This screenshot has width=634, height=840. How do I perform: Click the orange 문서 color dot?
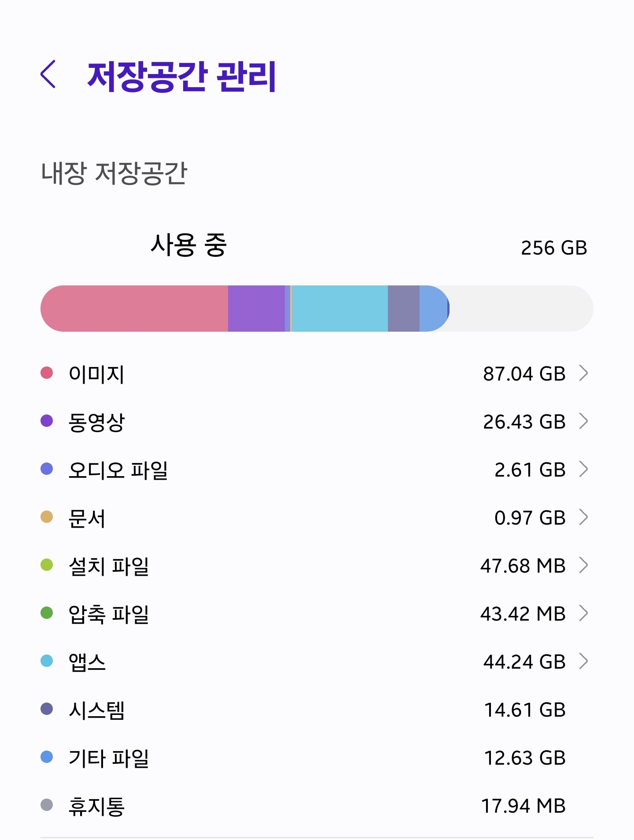click(x=47, y=517)
